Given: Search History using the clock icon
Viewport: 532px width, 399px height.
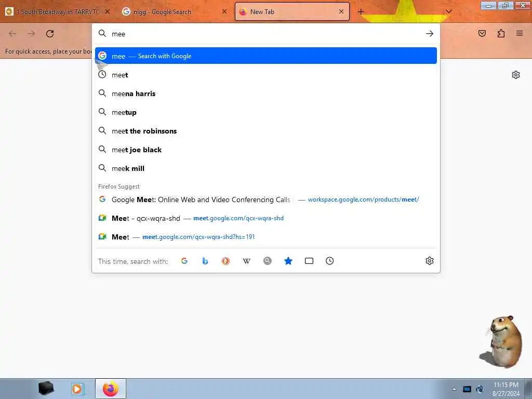Looking at the screenshot, I should point(330,261).
